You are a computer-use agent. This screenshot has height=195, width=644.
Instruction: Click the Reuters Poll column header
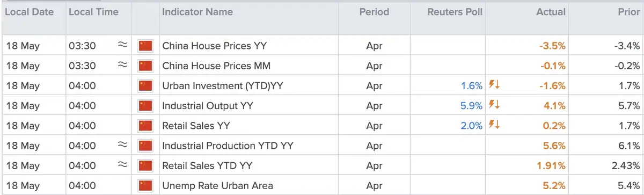455,12
